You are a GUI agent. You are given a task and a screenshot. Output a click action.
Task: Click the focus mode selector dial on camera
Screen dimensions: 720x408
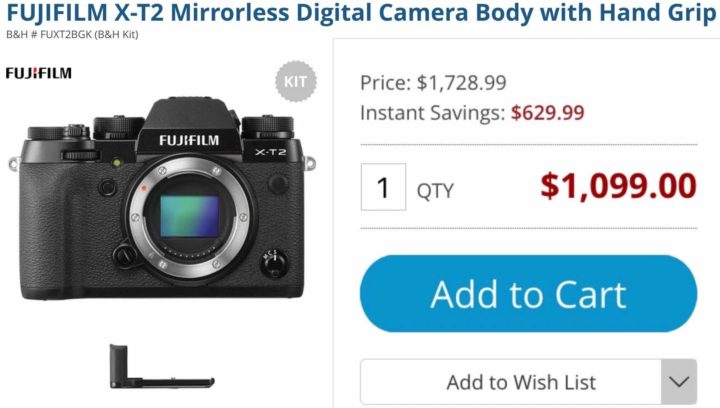pyautogui.click(x=274, y=263)
